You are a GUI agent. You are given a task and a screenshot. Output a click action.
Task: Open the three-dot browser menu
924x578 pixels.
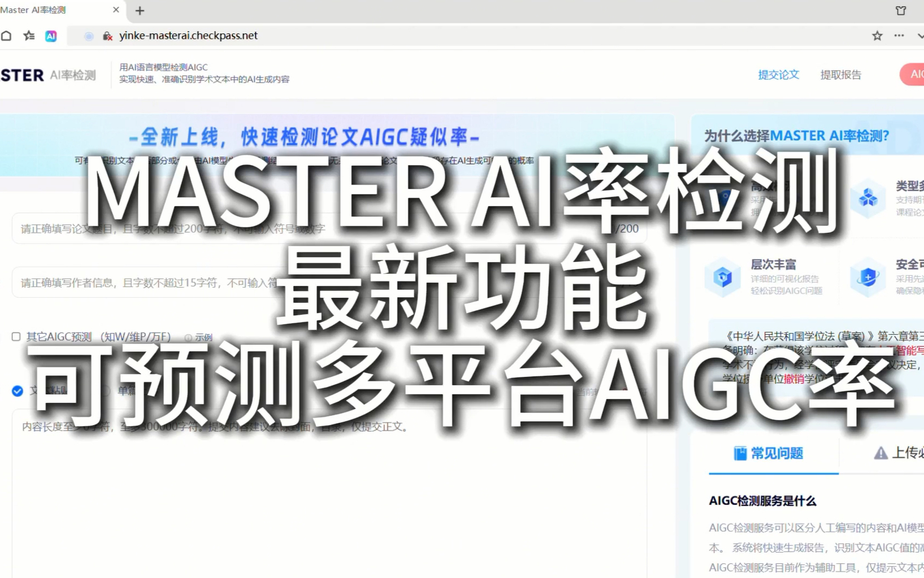pyautogui.click(x=899, y=36)
